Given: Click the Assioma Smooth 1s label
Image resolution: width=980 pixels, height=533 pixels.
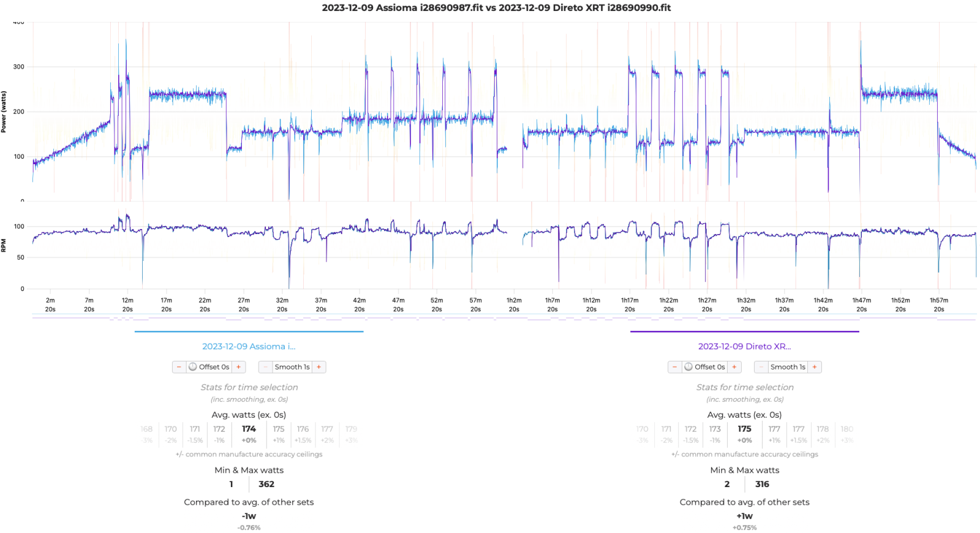Looking at the screenshot, I should tap(292, 367).
